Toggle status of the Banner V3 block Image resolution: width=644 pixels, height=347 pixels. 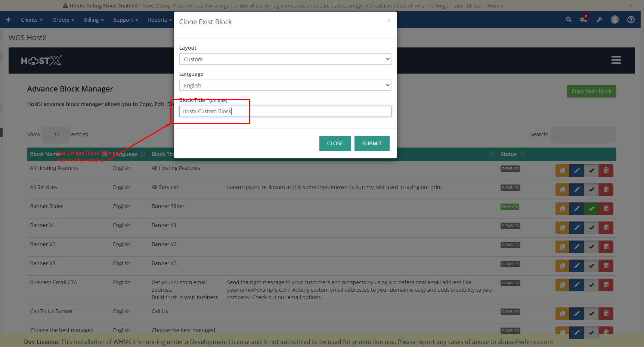591,266
